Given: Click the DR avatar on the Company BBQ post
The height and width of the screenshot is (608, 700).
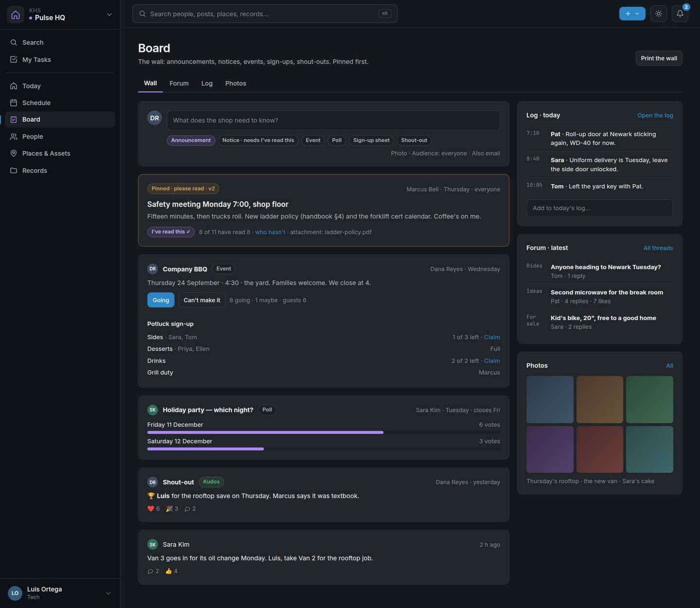Looking at the screenshot, I should point(153,269).
